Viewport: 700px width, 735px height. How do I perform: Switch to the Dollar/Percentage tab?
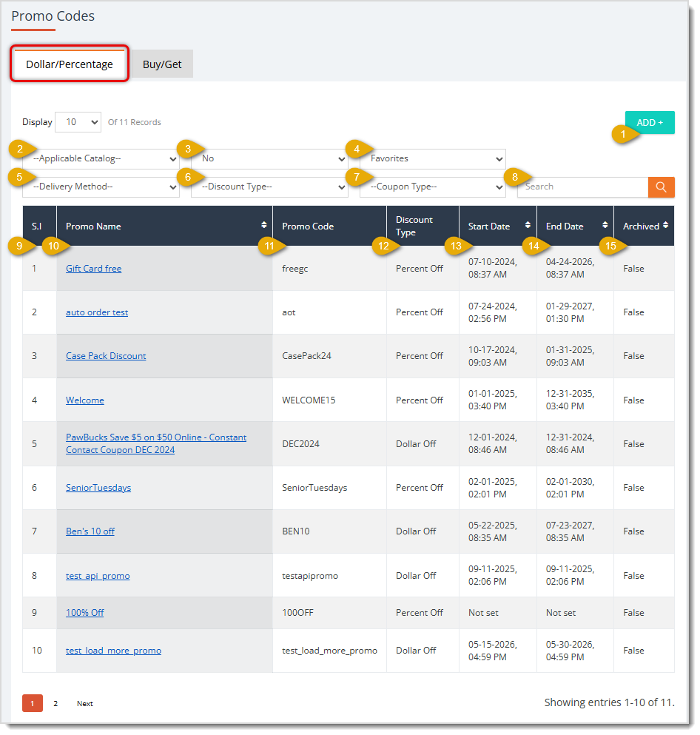point(70,64)
